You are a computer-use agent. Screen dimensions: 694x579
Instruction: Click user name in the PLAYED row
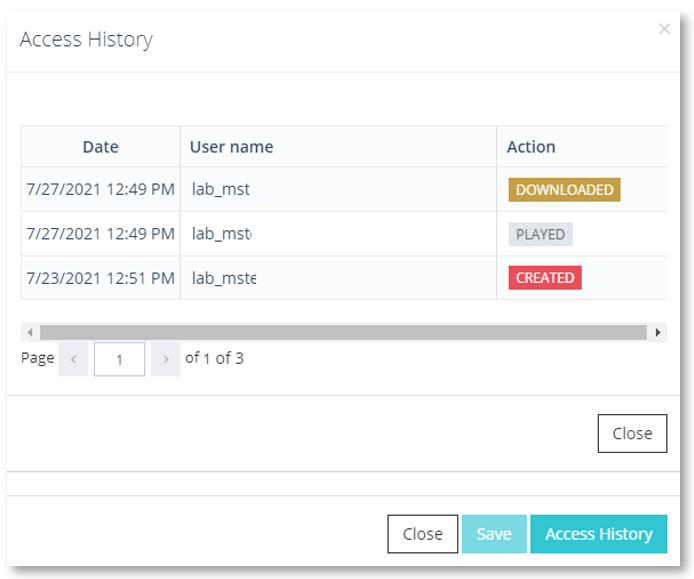point(222,234)
